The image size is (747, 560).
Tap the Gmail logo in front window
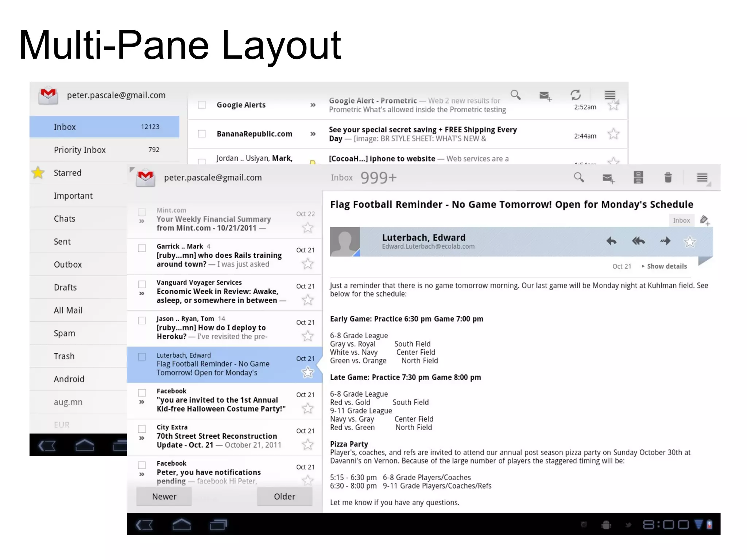coord(146,178)
